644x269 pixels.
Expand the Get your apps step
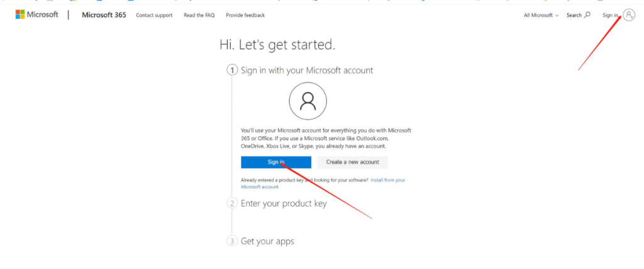(x=267, y=241)
